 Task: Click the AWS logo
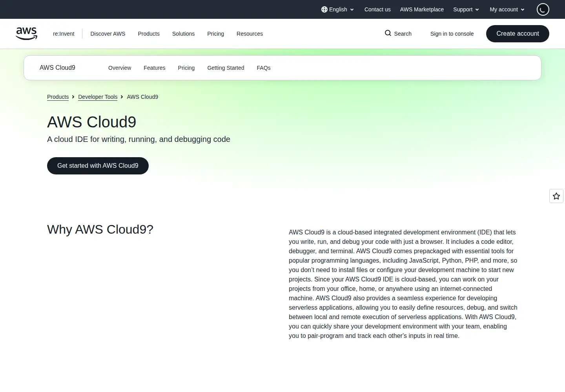point(27,34)
